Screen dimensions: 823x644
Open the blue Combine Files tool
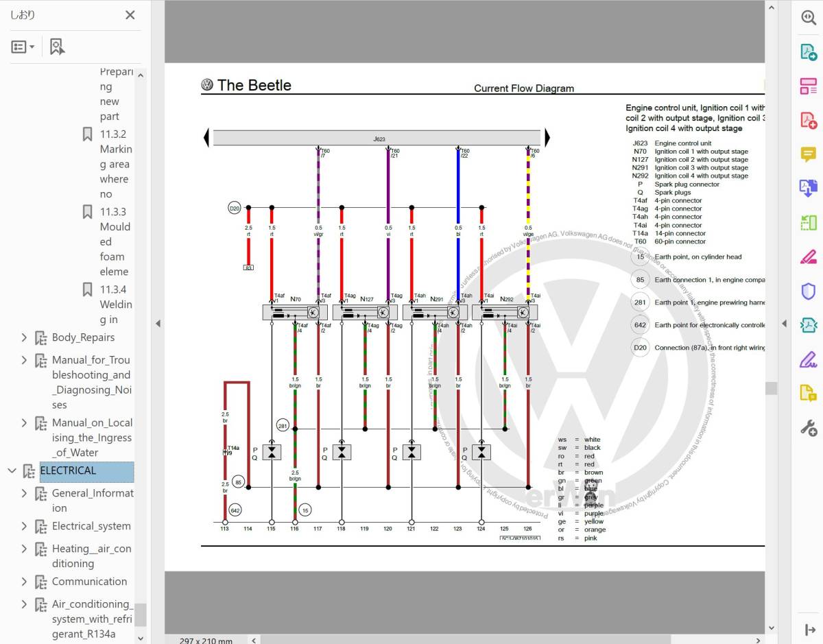(x=809, y=189)
